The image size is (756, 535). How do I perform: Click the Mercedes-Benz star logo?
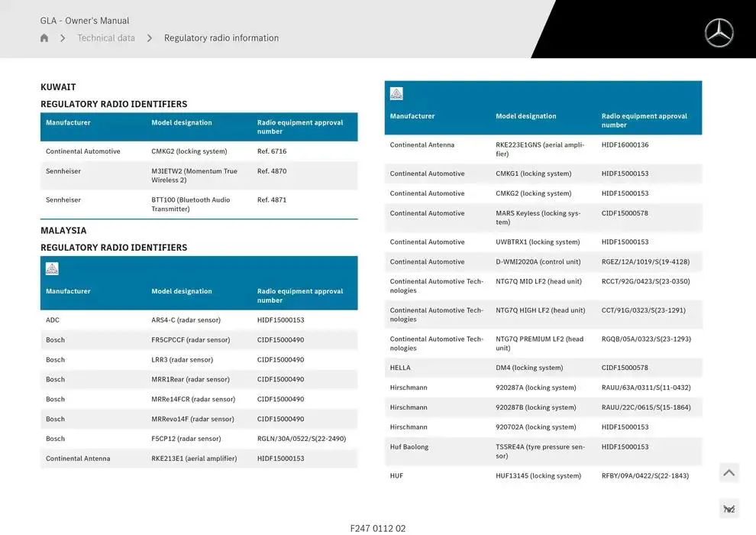click(719, 33)
